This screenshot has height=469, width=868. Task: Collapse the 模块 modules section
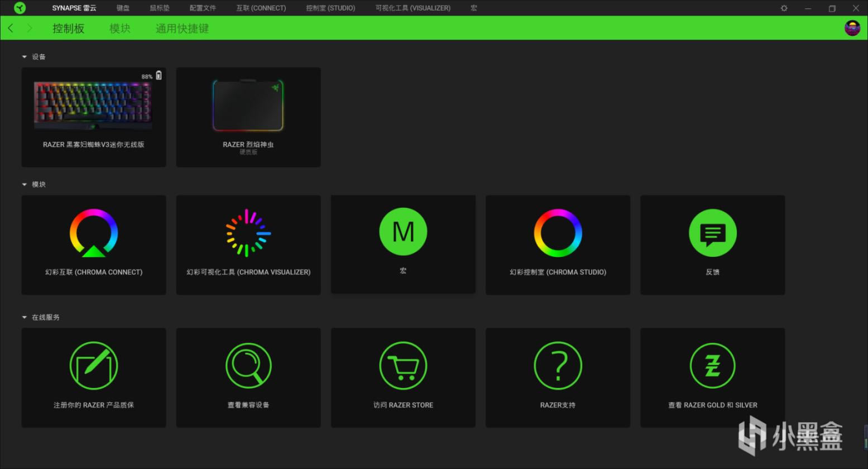tap(25, 184)
